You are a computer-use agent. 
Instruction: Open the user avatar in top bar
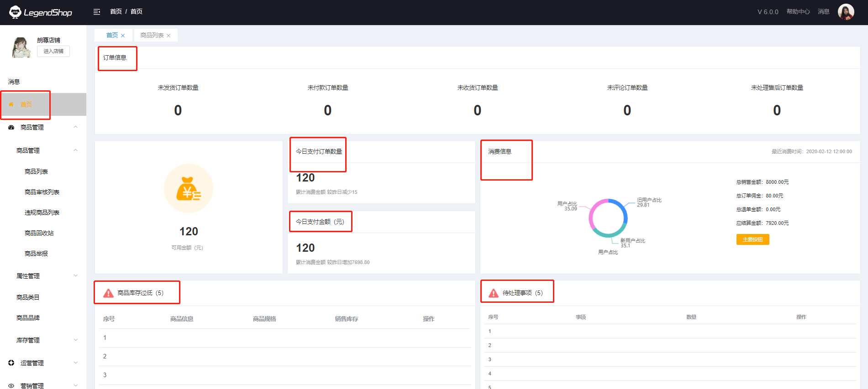pos(846,12)
